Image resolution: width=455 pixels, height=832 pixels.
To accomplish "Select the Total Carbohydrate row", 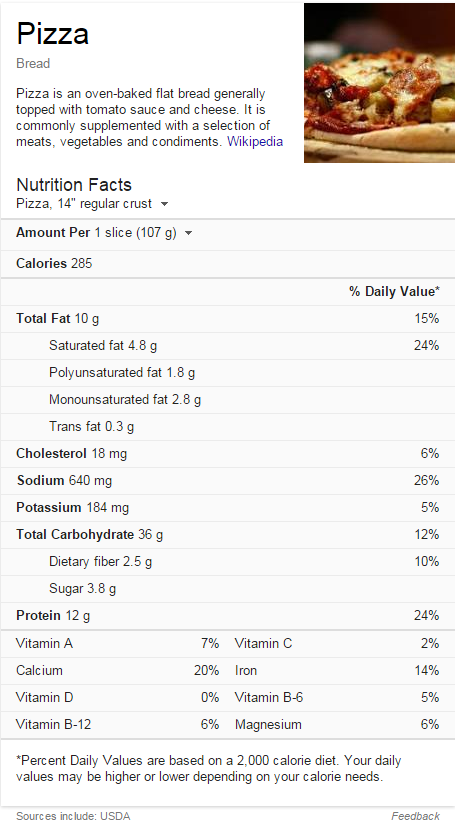I will (228, 535).
